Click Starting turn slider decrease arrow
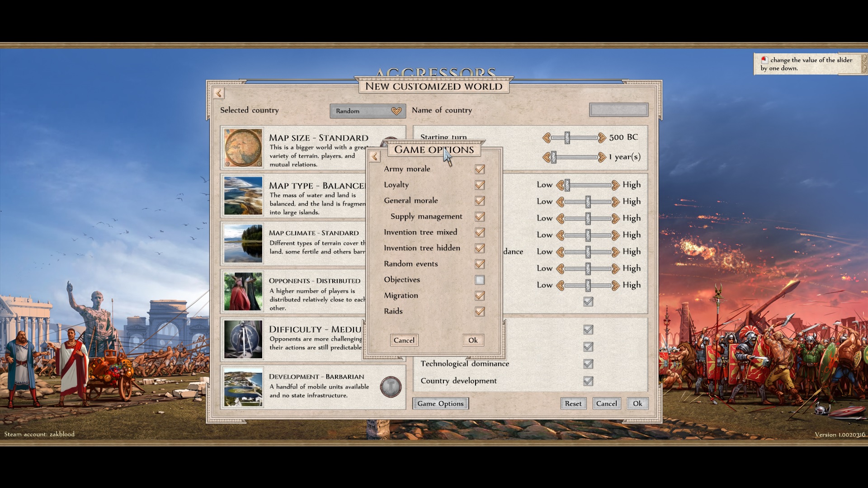 click(x=547, y=138)
